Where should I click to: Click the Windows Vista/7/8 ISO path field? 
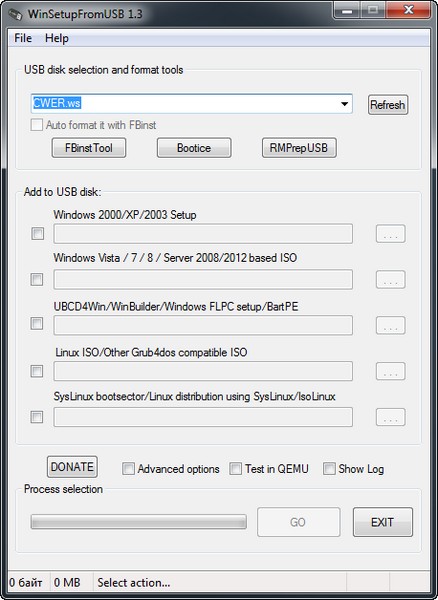(203, 279)
